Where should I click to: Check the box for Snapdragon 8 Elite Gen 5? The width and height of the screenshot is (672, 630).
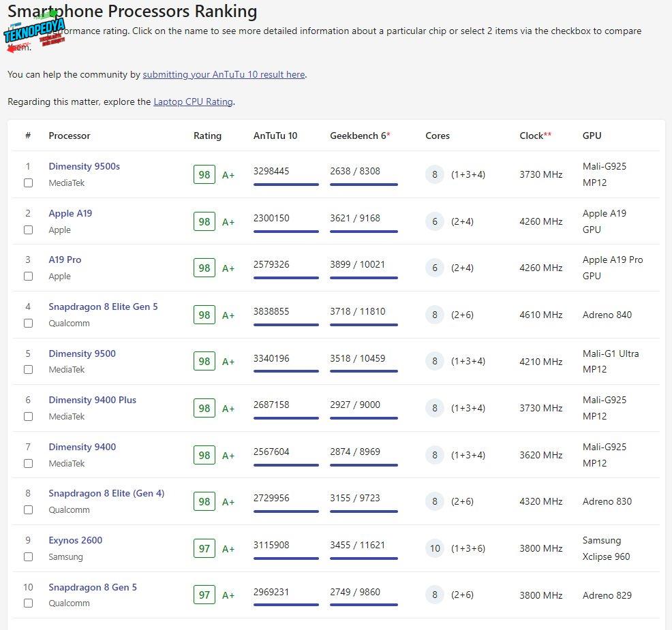28,324
